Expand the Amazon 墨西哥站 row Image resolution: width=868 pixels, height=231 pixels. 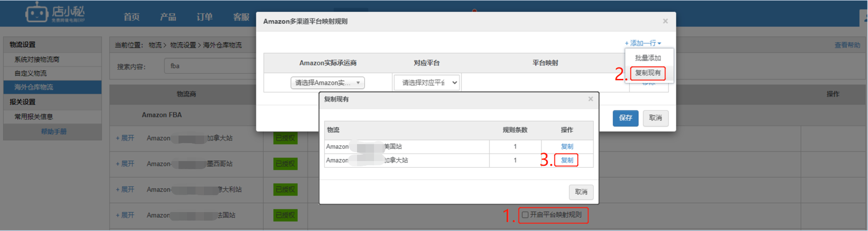coord(125,164)
